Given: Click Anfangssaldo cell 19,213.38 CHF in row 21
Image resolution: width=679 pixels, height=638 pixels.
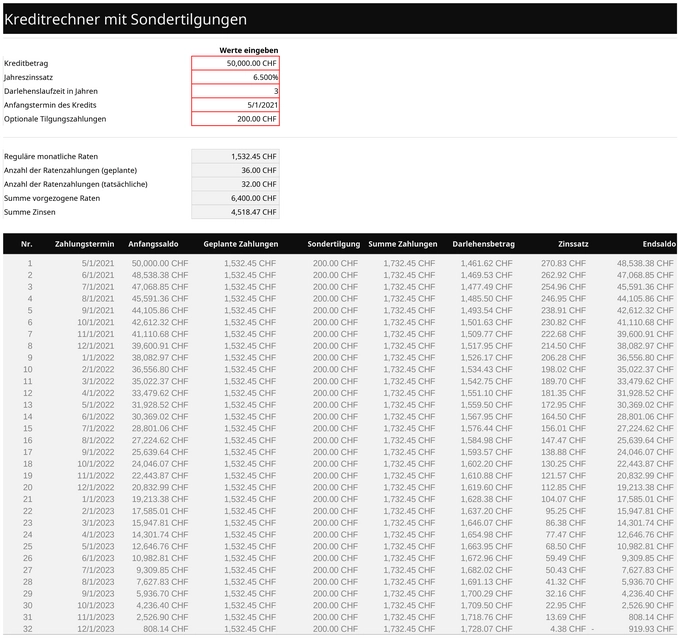Looking at the screenshot, I should point(160,499).
